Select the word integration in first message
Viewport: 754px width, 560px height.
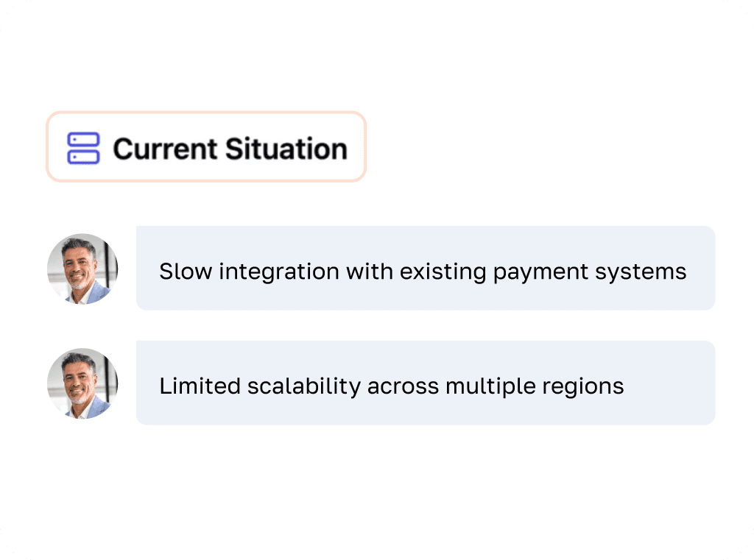point(279,272)
